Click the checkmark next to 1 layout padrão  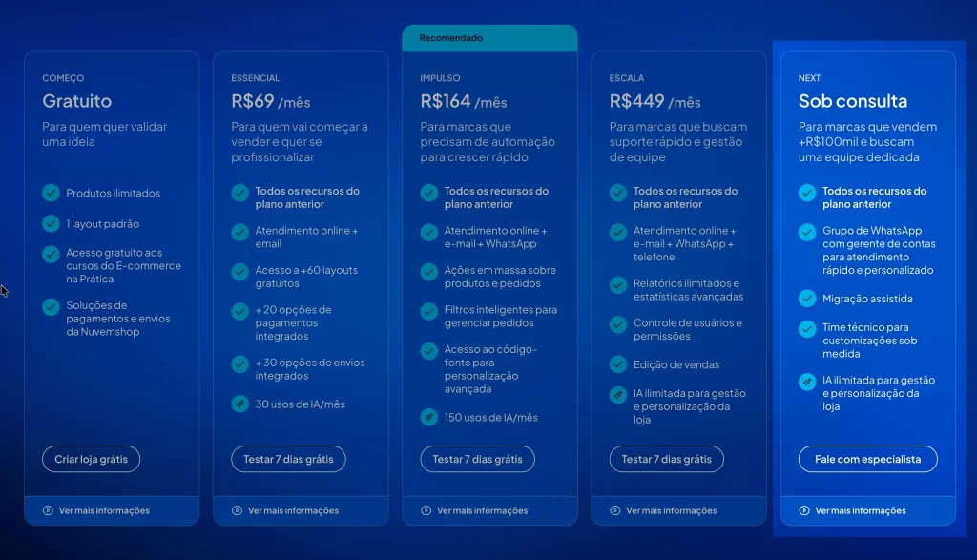(x=51, y=224)
